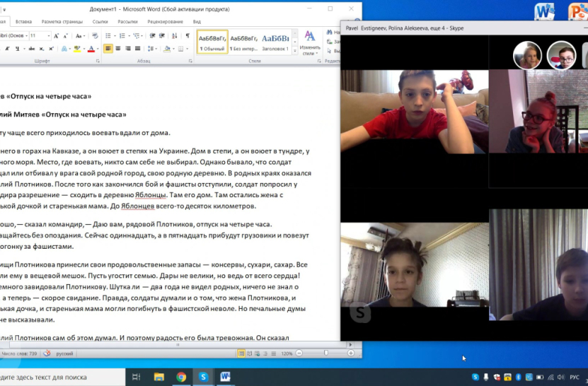Toggle underline formatting

17,49
